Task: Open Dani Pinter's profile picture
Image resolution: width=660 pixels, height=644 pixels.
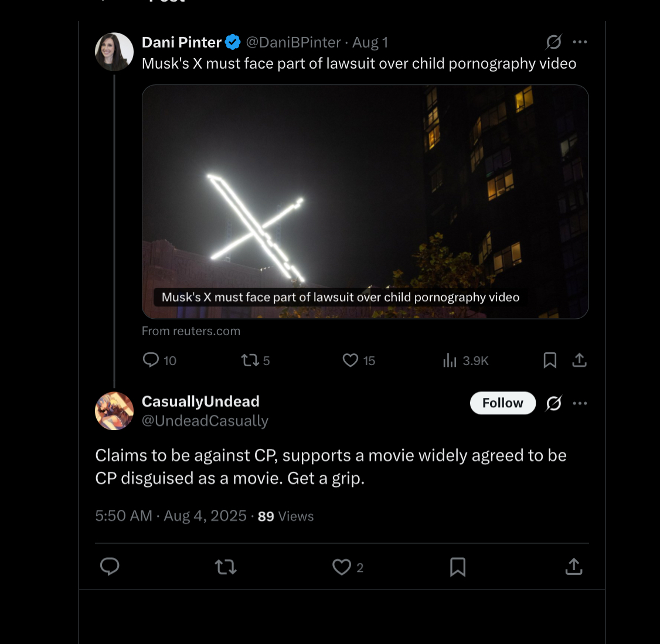Action: pyautogui.click(x=114, y=52)
